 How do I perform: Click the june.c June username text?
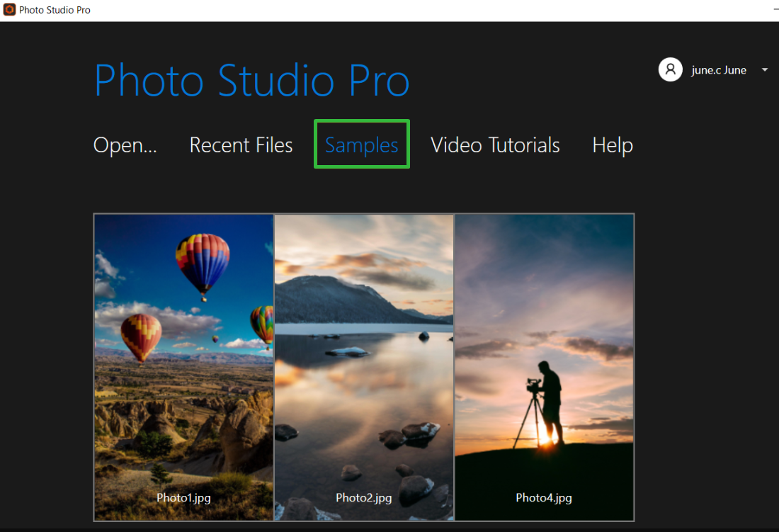pyautogui.click(x=718, y=70)
